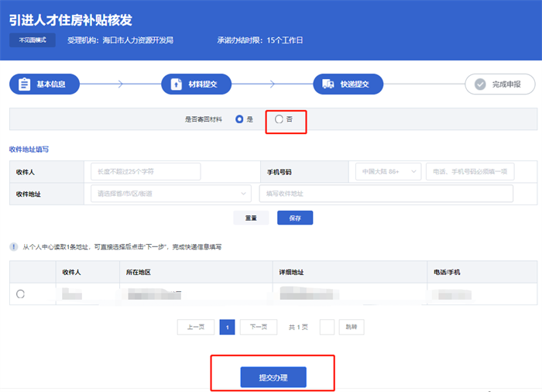Expand the 请选择省/市/区/街道 region dropdown
542x392 pixels.
tap(171, 194)
